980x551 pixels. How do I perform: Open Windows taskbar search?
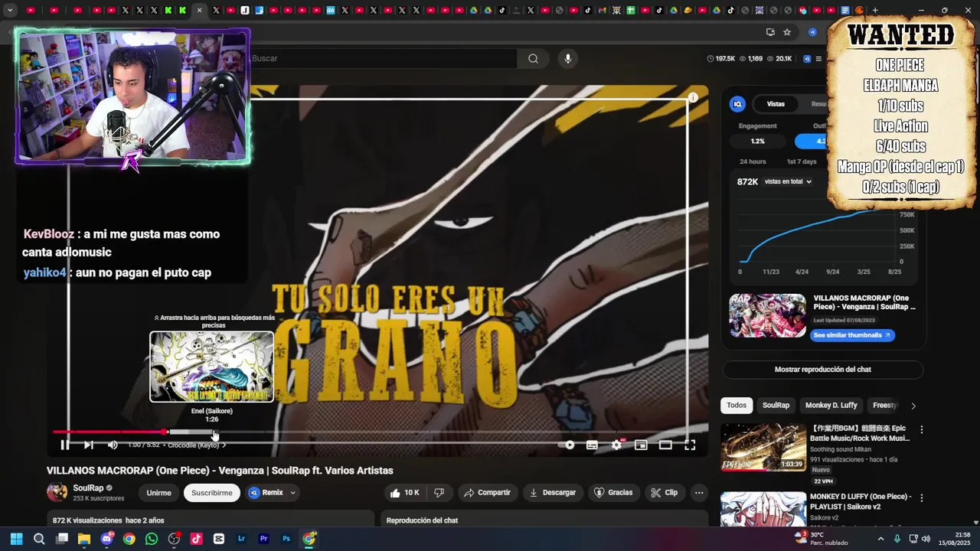pyautogui.click(x=39, y=539)
